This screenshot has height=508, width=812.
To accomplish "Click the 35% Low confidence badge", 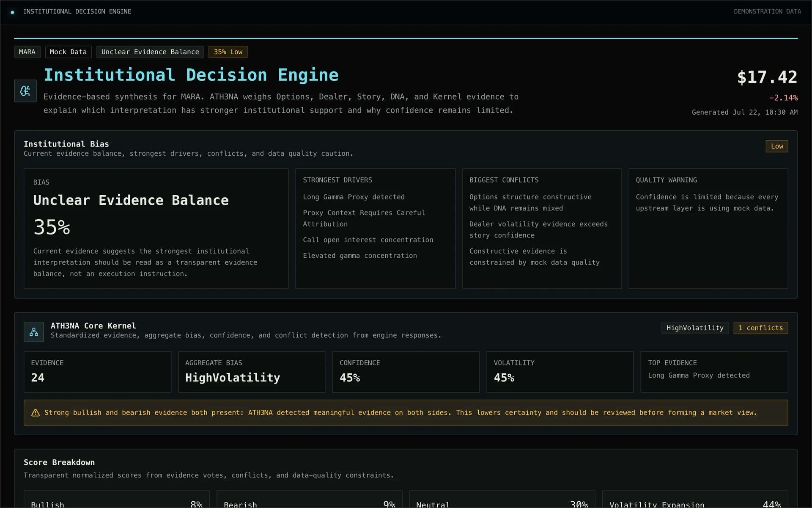I will (x=228, y=52).
